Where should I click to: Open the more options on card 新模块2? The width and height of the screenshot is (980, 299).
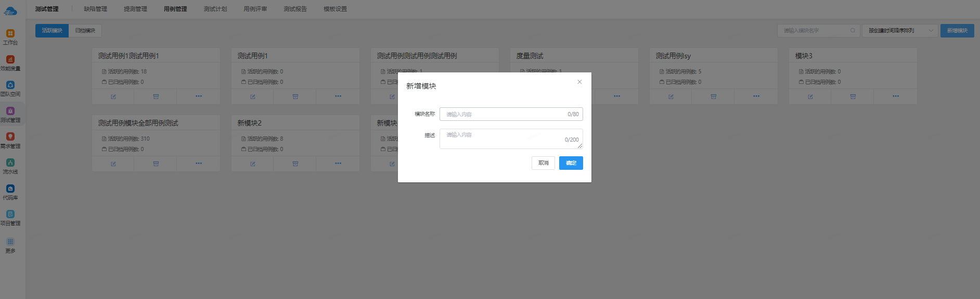coord(338,164)
